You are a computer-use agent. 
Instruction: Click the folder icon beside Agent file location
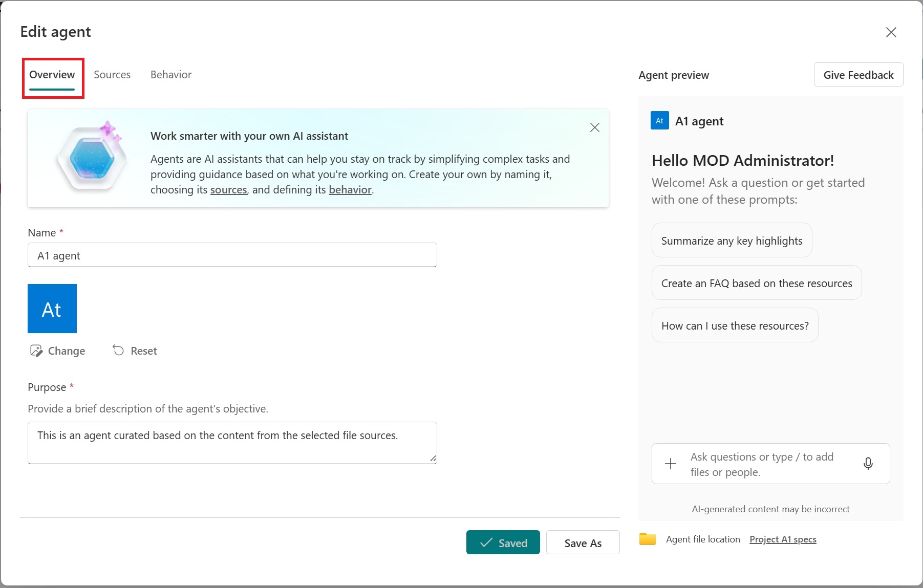tap(647, 539)
